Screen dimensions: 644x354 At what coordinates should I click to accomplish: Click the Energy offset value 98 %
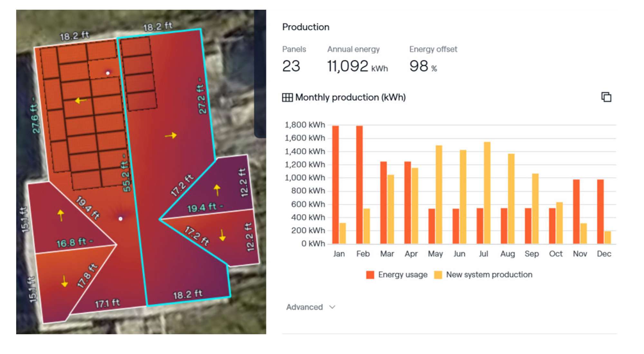coord(423,66)
